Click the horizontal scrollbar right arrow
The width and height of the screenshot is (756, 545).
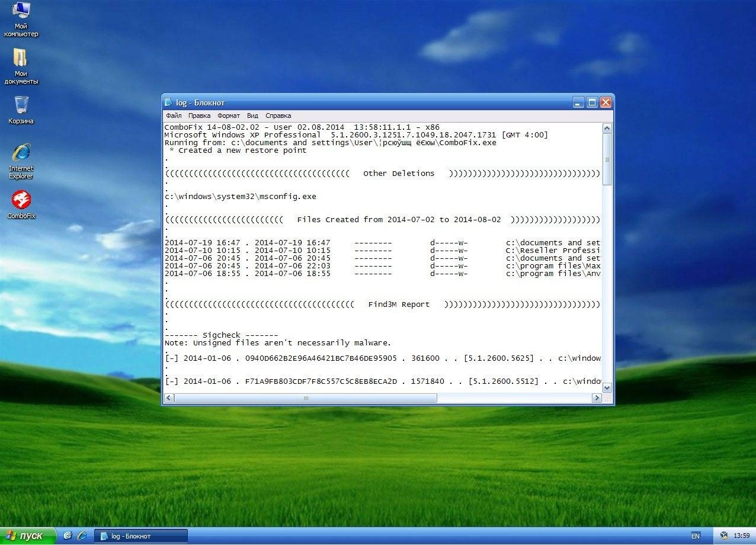click(597, 398)
